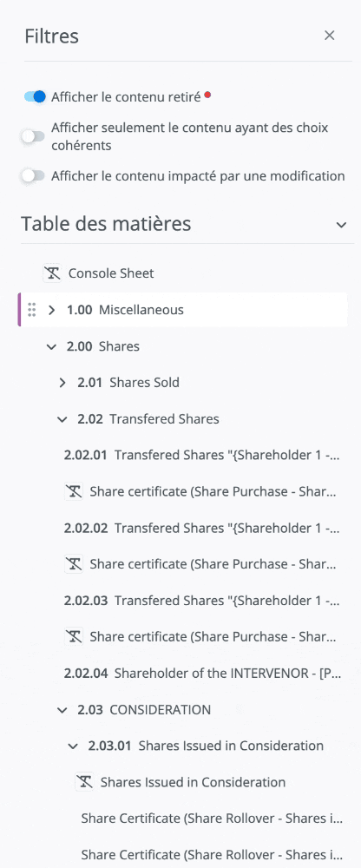
Task: Collapse 2.03.01 Shares Issued in Consideration
Action: (73, 746)
